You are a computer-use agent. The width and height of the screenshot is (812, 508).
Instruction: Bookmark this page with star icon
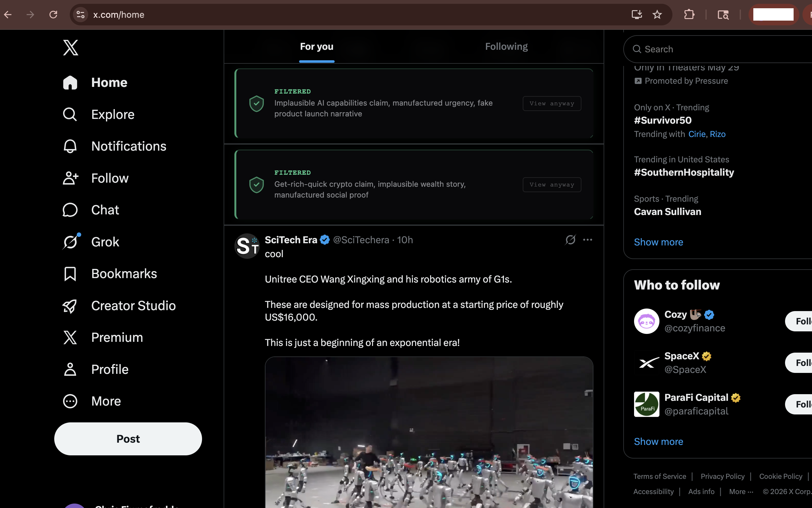click(657, 15)
